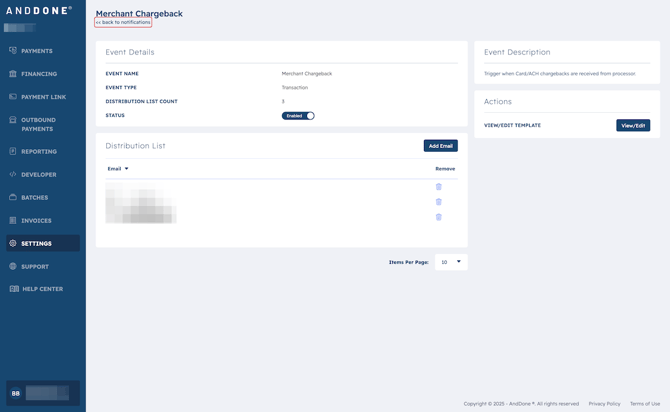Open the Support section
Screen dimensions: 670x412
(x=34, y=267)
